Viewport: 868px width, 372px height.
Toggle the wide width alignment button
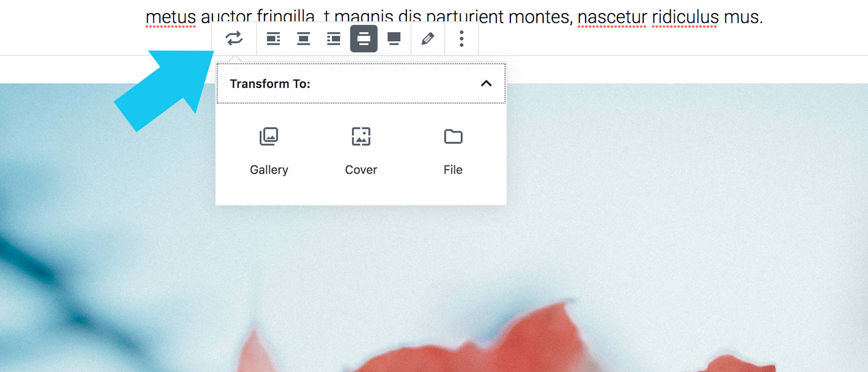(x=363, y=39)
